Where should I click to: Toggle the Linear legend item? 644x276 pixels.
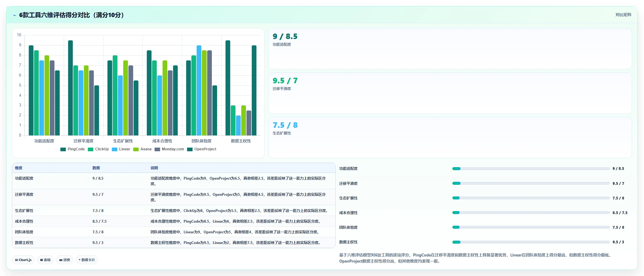pyautogui.click(x=121, y=149)
